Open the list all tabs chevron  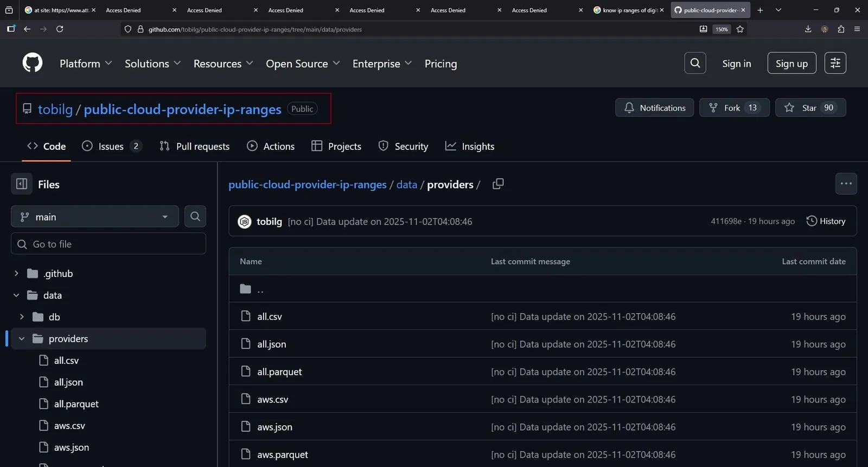click(778, 10)
